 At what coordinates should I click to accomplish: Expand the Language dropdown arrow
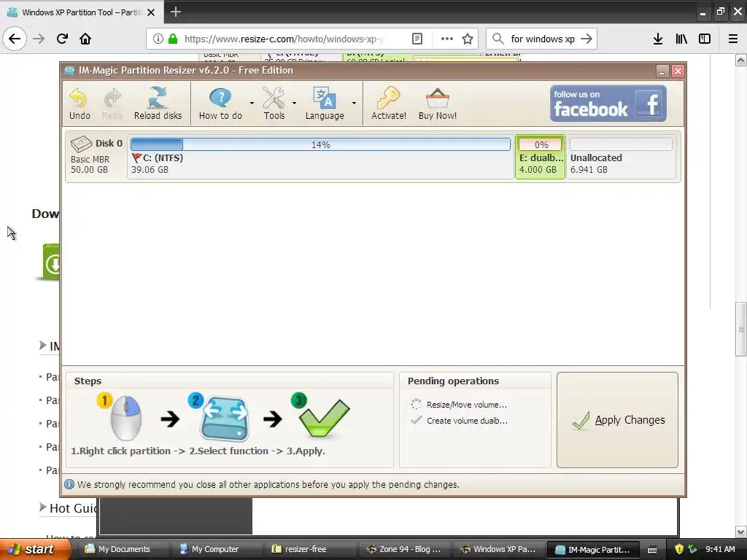coord(354,103)
